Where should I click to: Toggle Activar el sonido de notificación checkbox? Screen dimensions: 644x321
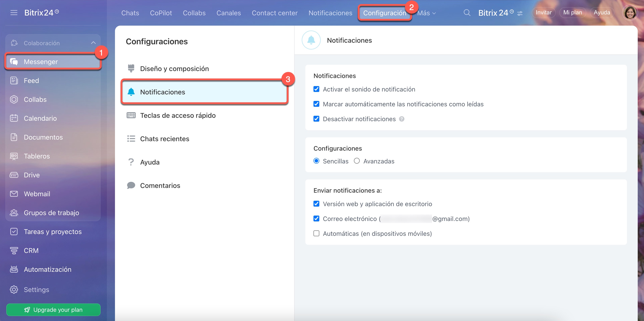pos(317,89)
